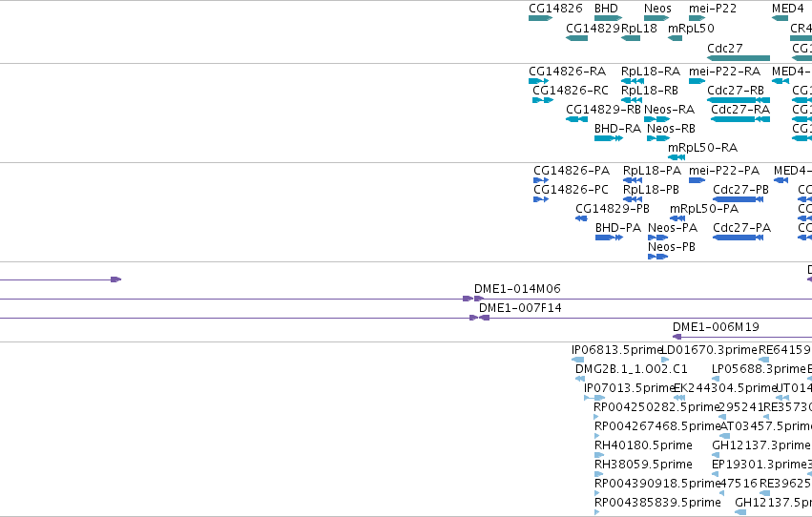The image size is (812, 517).
Task: Open BAC clone 'DME1-006M19'
Action: pyautogui.click(x=716, y=327)
